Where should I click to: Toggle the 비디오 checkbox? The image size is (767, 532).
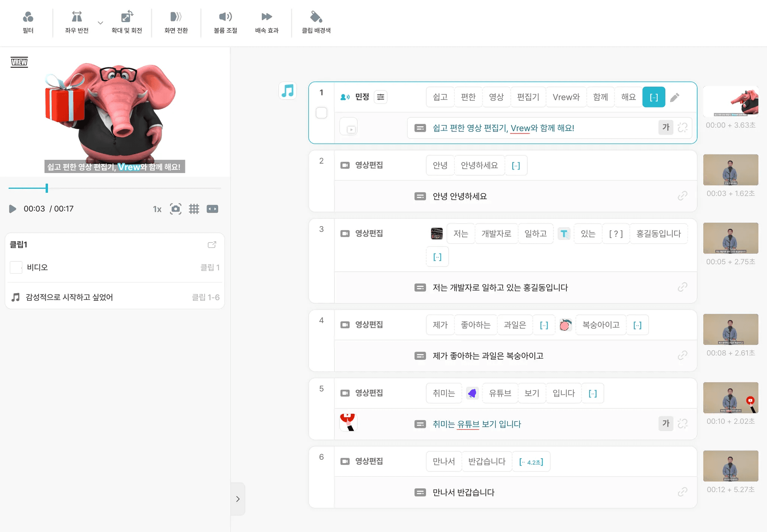(16, 267)
